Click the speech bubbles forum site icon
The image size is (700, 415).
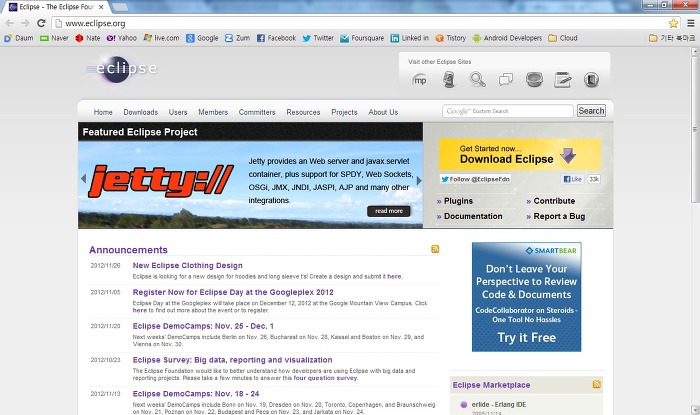click(506, 80)
